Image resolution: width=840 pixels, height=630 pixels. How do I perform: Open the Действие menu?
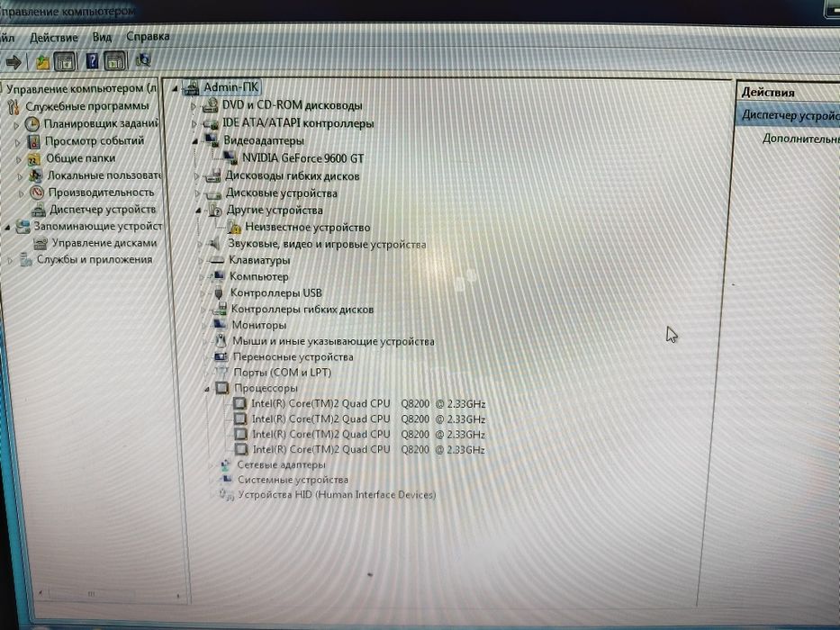click(x=54, y=38)
